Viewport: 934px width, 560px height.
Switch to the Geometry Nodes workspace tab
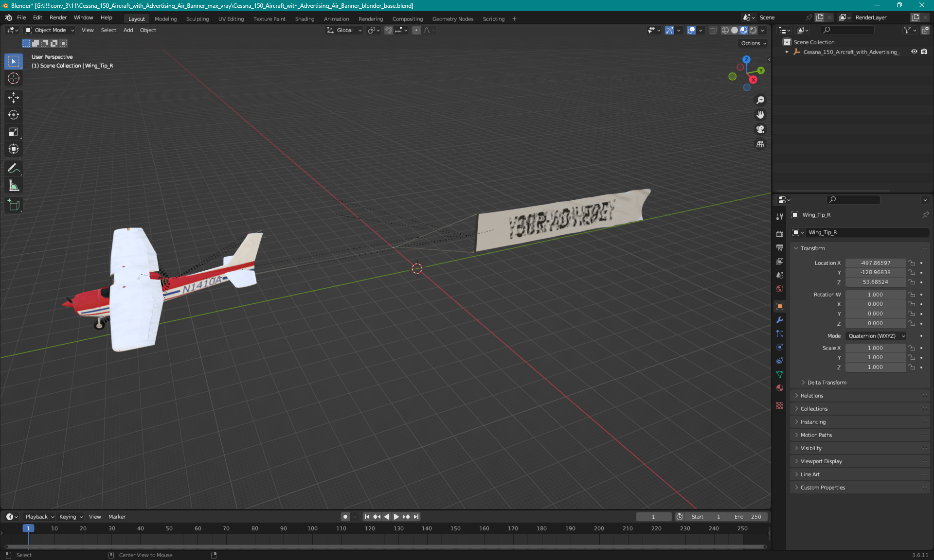452,19
